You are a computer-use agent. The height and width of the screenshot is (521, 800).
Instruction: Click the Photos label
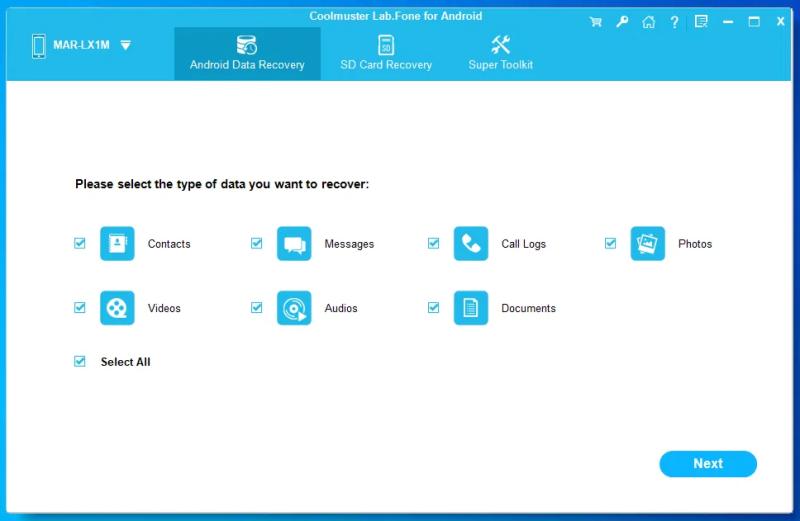tap(695, 244)
